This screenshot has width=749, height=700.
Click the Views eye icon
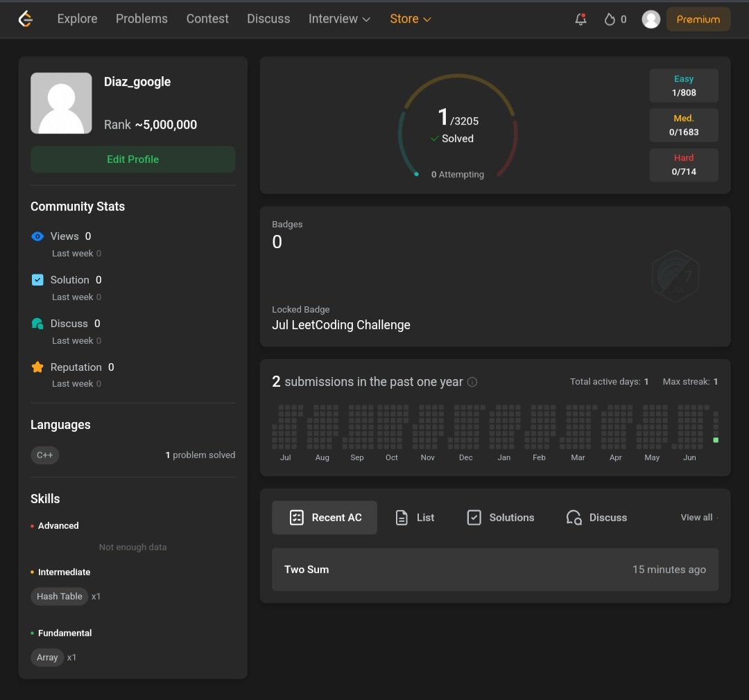coord(37,236)
